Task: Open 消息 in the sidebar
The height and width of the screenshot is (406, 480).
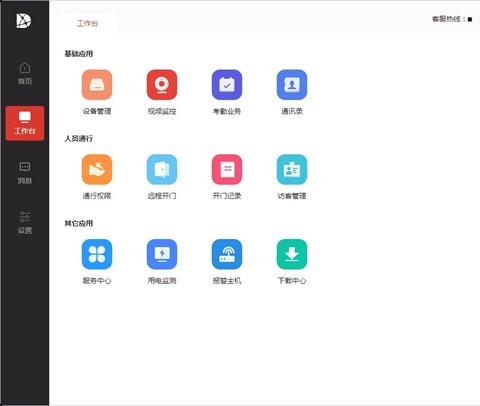Action: (x=25, y=173)
